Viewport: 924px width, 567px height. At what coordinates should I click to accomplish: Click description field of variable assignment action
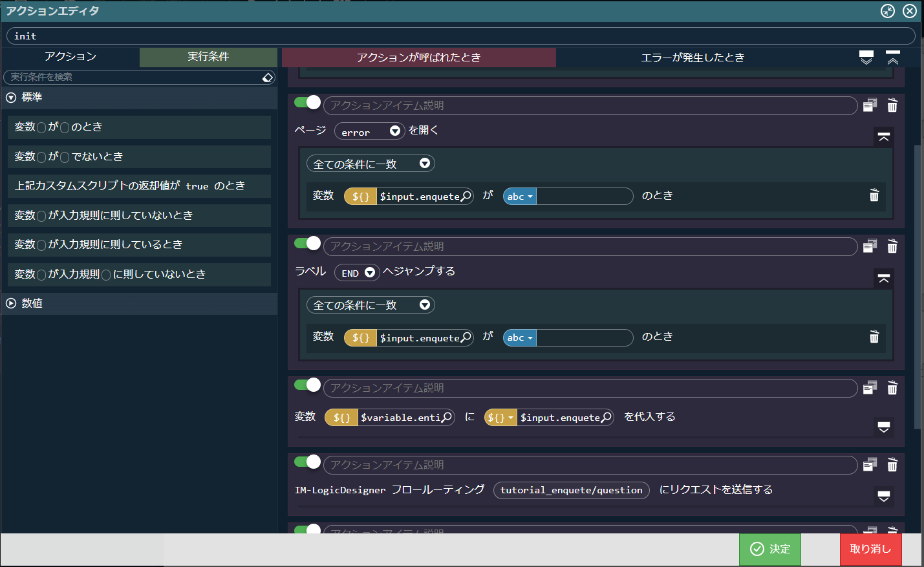point(590,388)
